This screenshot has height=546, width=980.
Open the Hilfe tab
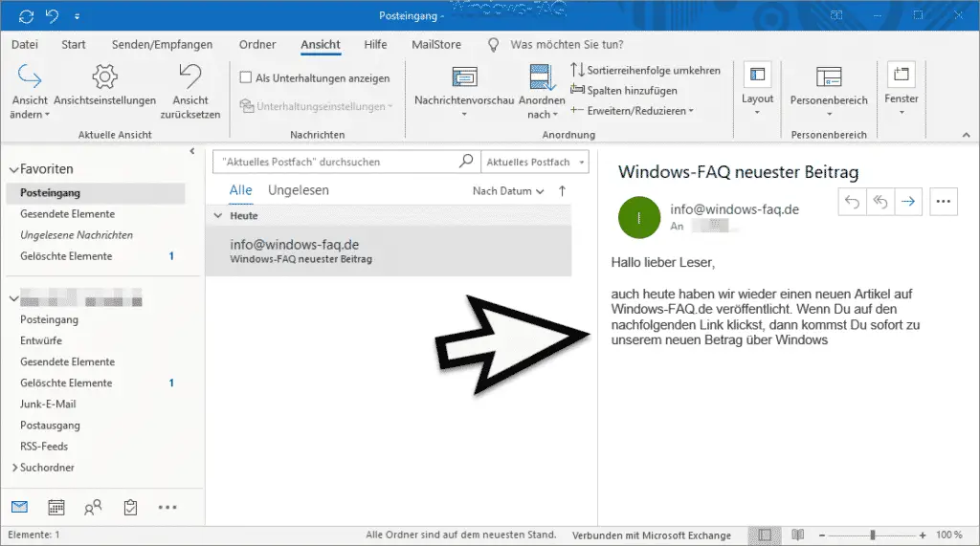point(375,44)
